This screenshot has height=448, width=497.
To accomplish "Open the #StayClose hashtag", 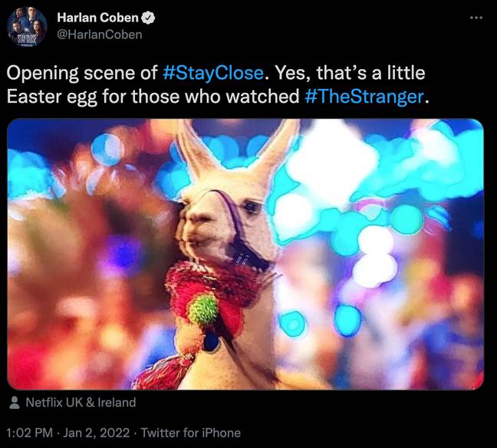I will [x=213, y=73].
